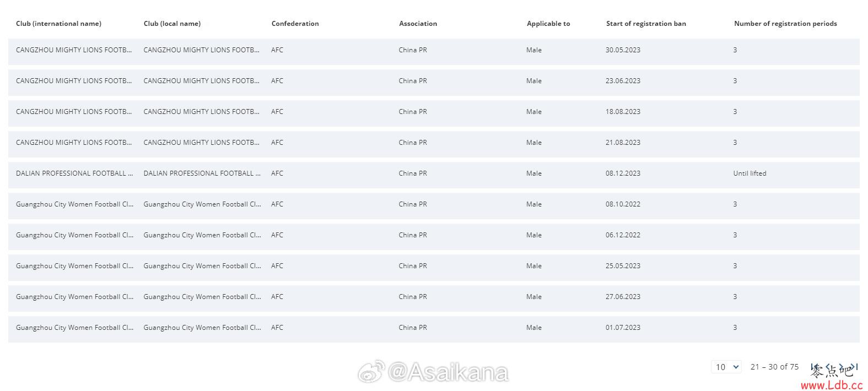Sort by the Confederation column header
This screenshot has height=391, width=868.
point(295,24)
